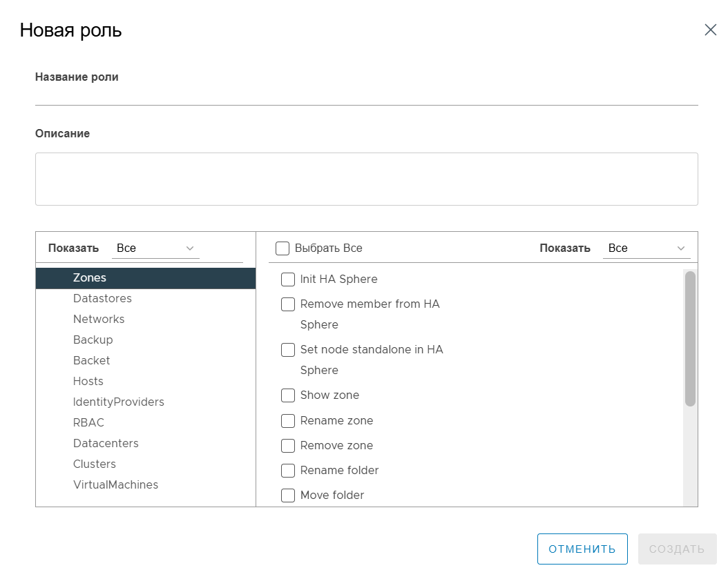This screenshot has width=728, height=579.
Task: Enable the Show zone checkbox
Action: point(288,395)
